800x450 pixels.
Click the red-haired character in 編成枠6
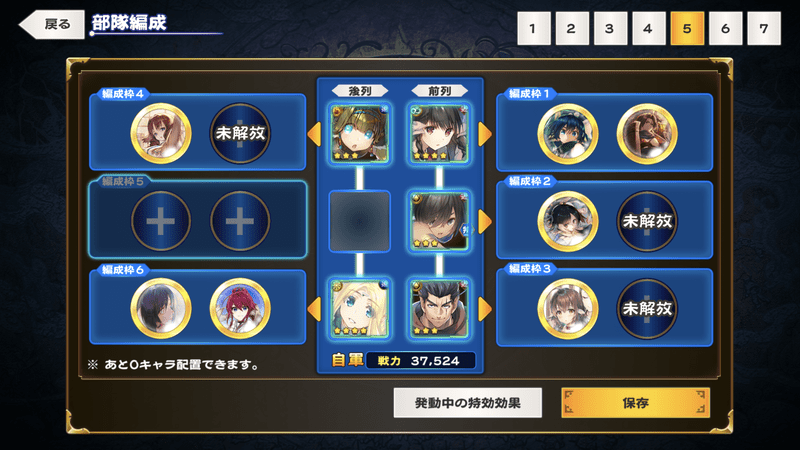click(240, 308)
